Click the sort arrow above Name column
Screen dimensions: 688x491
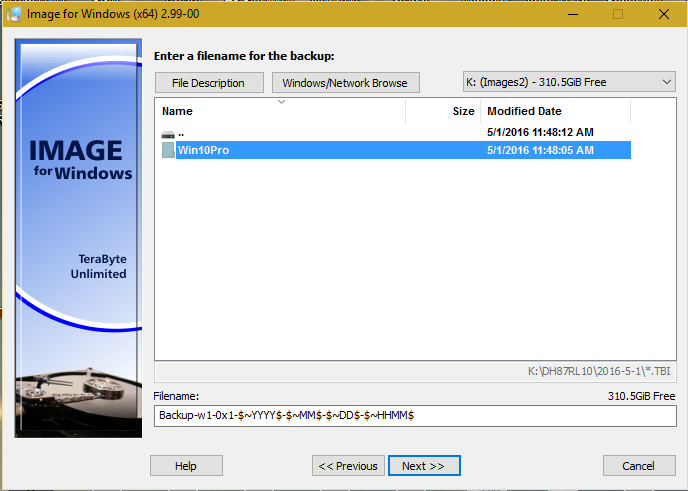[281, 102]
